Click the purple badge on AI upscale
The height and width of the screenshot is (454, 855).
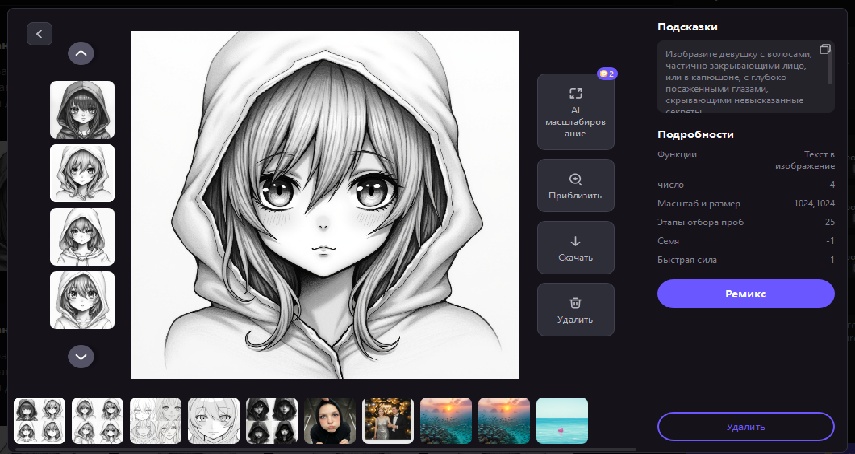606,73
